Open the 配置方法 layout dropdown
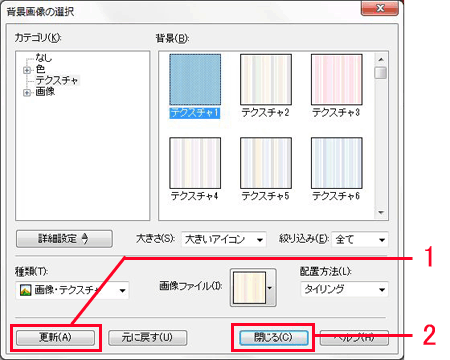The width and height of the screenshot is (450, 360). 344,289
